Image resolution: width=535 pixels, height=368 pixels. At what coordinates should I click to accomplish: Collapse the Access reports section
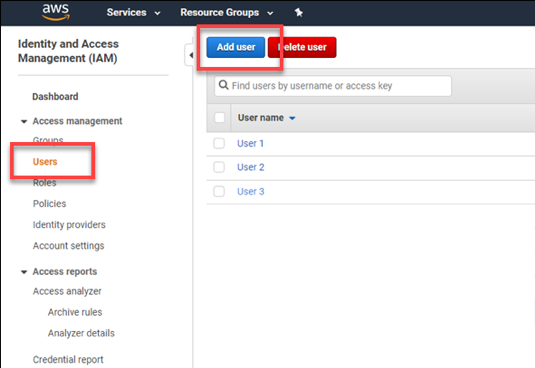pyautogui.click(x=24, y=272)
